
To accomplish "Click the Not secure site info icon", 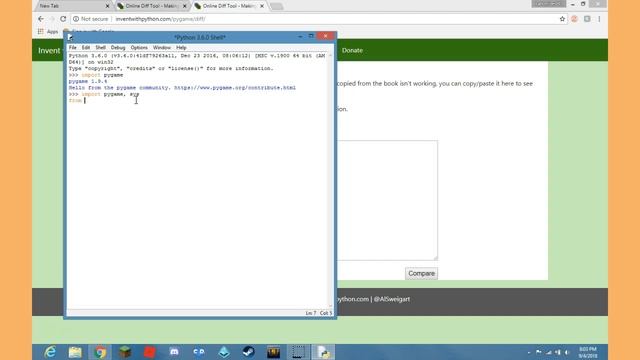I will click(x=76, y=19).
